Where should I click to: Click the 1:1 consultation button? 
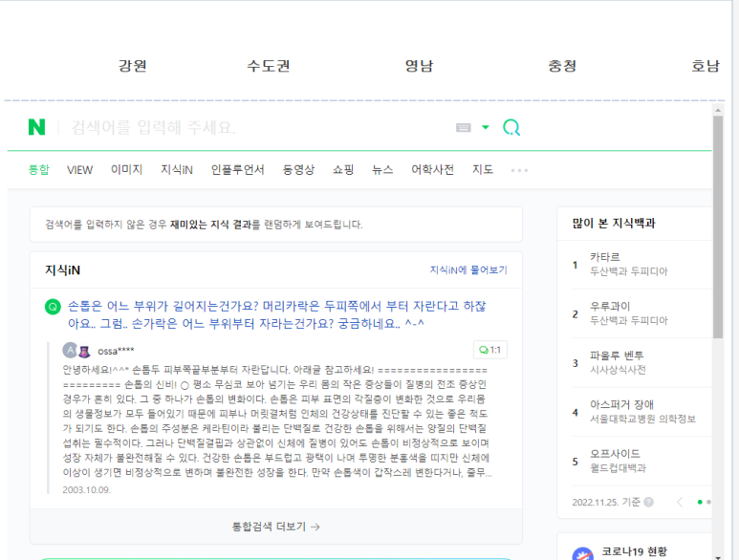[490, 350]
